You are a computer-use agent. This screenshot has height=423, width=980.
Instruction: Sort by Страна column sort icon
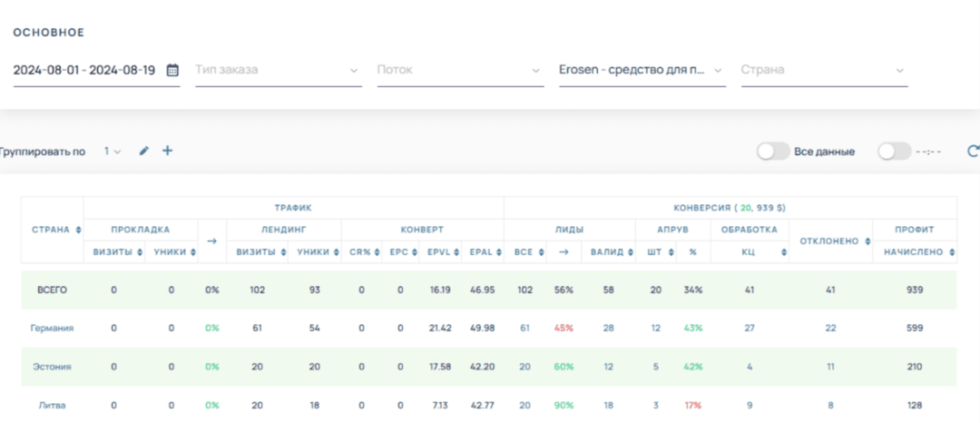[78, 230]
